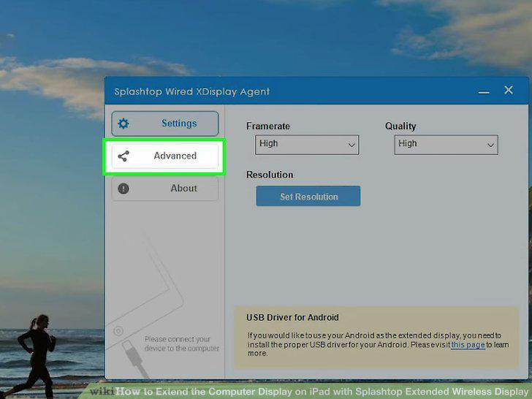Click the USB Driver for Android heading
This screenshot has height=399, width=532.
(x=292, y=318)
